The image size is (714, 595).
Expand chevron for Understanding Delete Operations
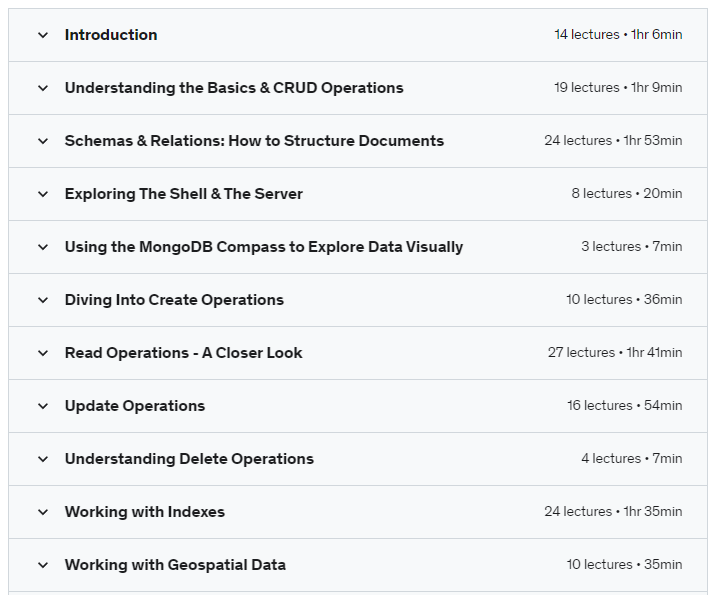tap(43, 459)
